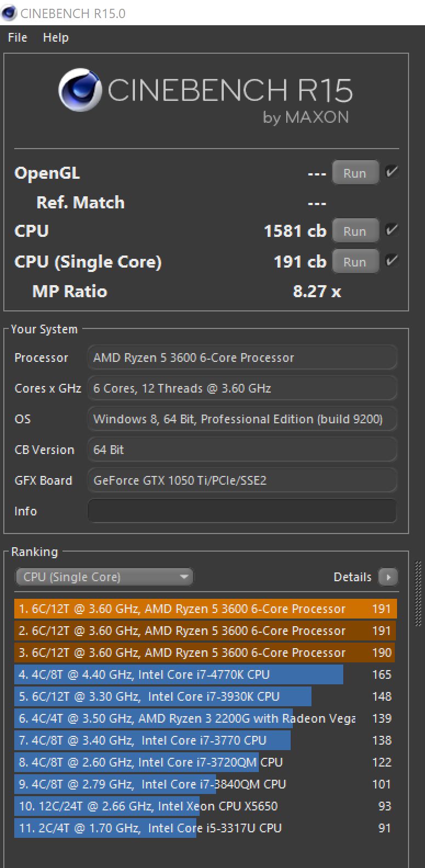The height and width of the screenshot is (868, 425).
Task: Select the first-ranked Ryzen 5 3600 entry
Action: point(205,609)
